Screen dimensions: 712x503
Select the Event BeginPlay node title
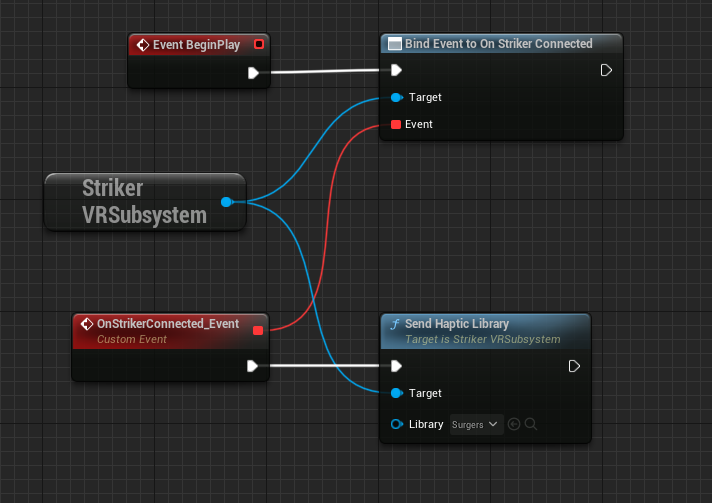coord(196,45)
